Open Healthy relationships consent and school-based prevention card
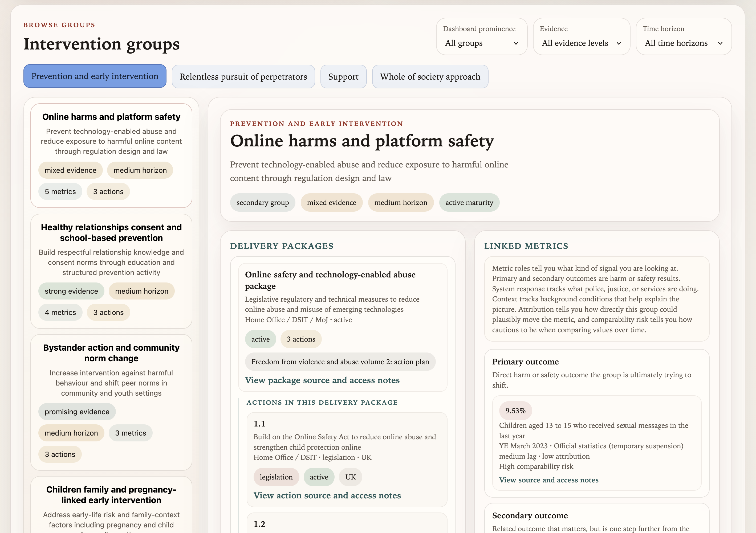Viewport: 756px width, 533px height. 111,272
